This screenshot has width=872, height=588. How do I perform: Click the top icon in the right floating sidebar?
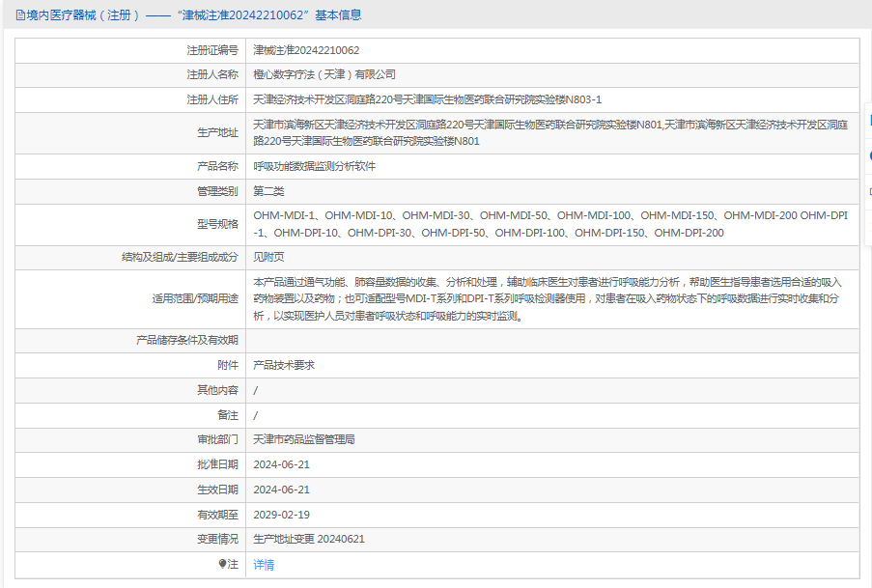coord(868,121)
